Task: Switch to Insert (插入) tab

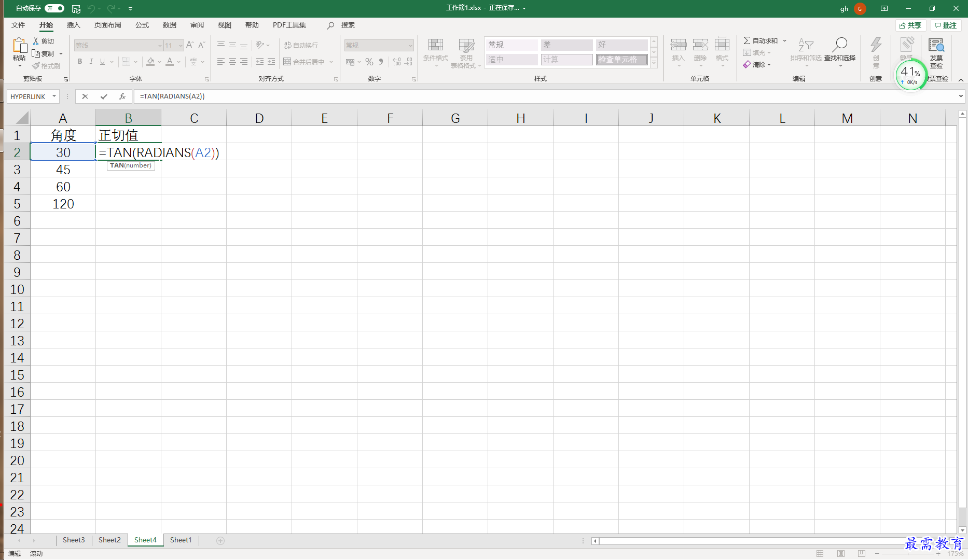Action: (x=74, y=25)
